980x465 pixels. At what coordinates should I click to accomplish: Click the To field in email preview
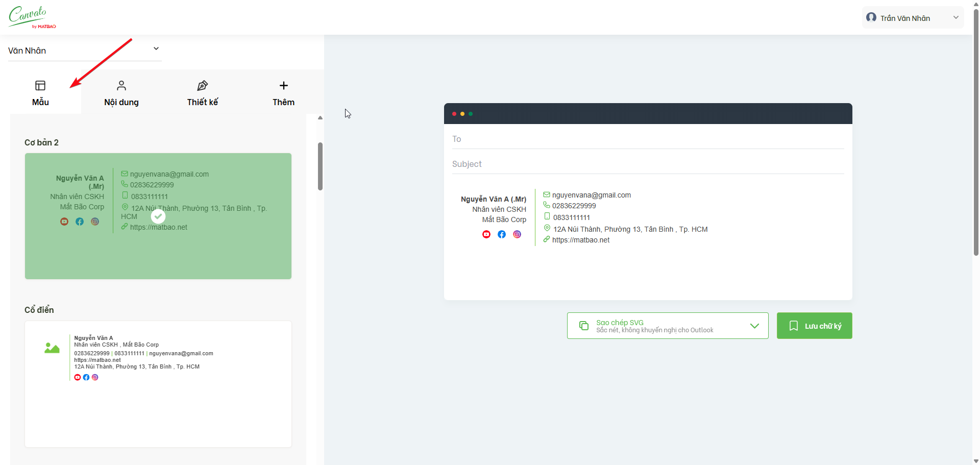(x=647, y=139)
